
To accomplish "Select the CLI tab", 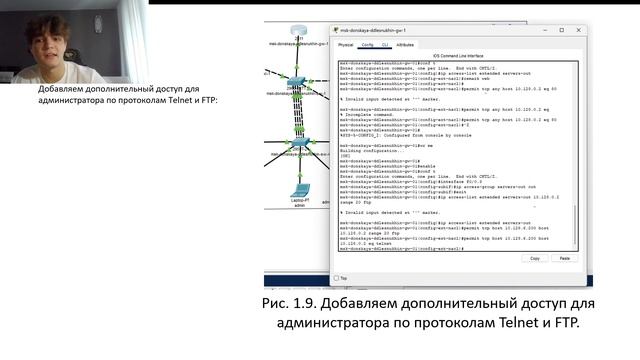I will [385, 45].
